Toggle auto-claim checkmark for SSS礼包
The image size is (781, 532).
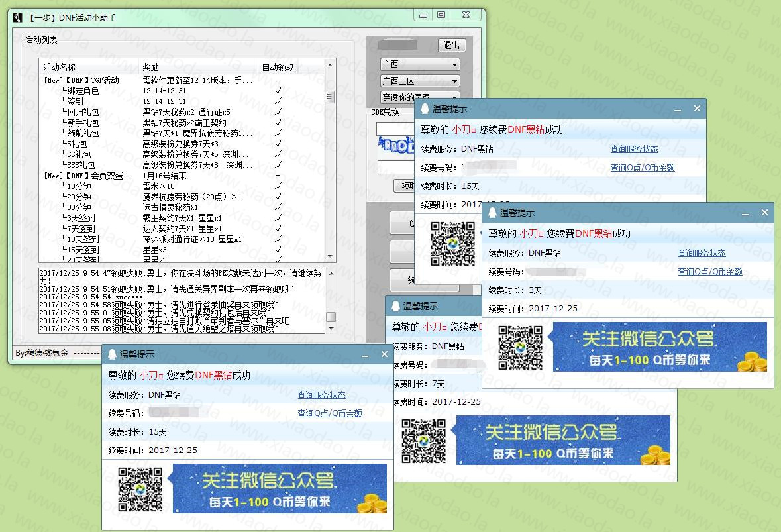278,165
